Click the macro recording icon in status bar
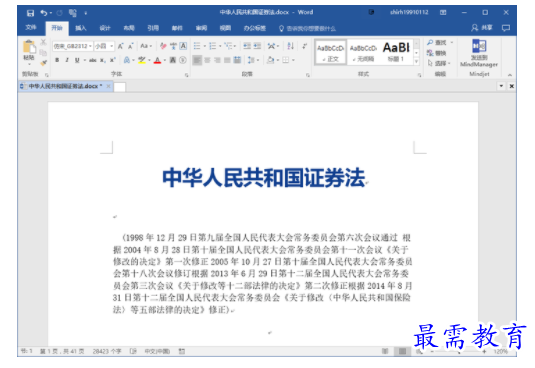The width and height of the screenshot is (535, 368). [x=182, y=351]
